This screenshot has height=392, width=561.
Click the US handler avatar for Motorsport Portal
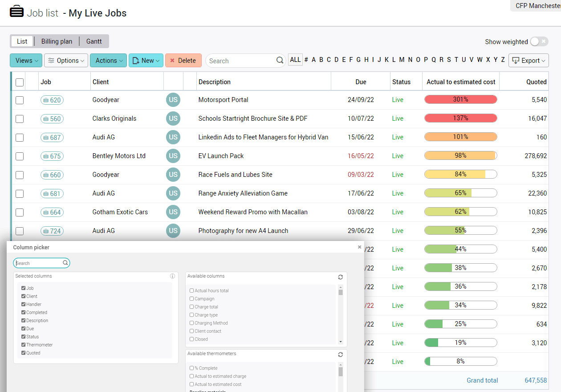(173, 100)
